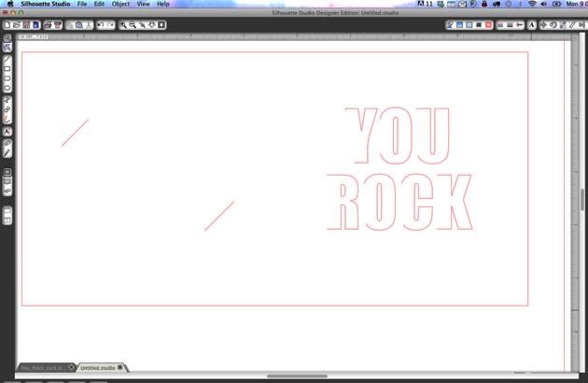Click the Wi-Fi status icon

point(532,4)
